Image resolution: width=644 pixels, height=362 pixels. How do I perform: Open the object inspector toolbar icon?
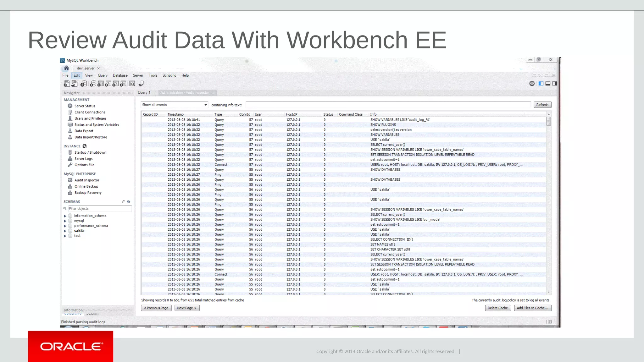pyautogui.click(x=83, y=84)
